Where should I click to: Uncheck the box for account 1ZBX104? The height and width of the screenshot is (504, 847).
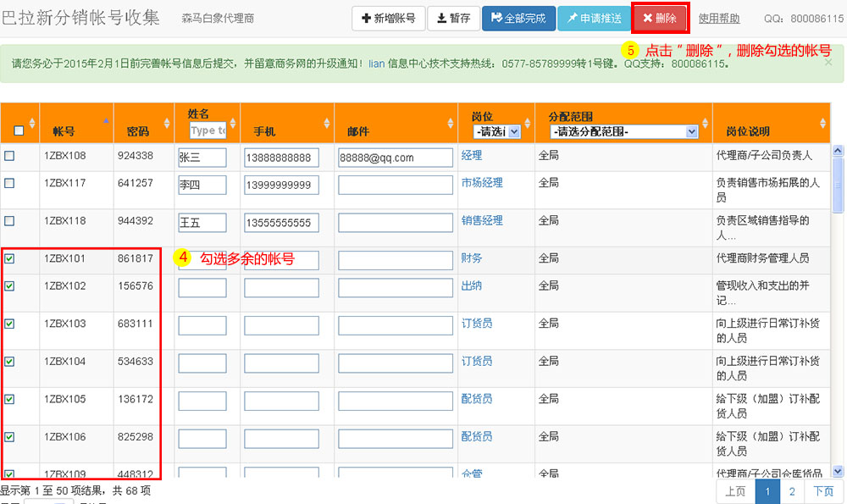pos(9,362)
